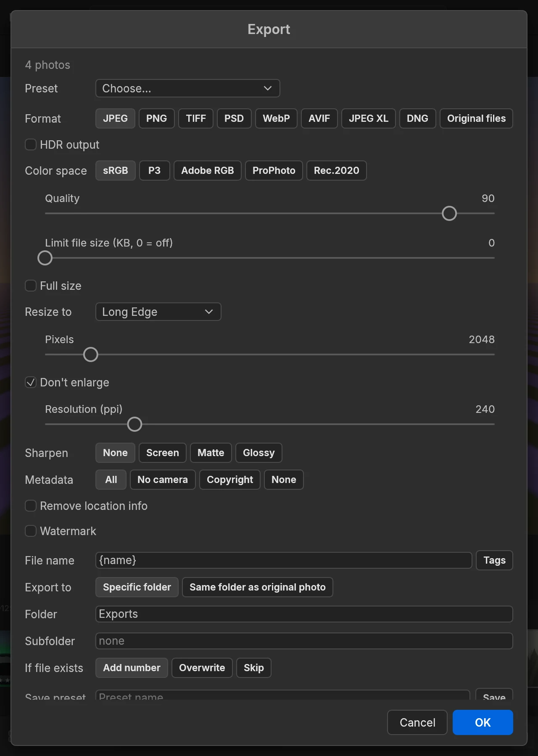Confirm export with OK button
The height and width of the screenshot is (756, 538).
[x=483, y=722]
